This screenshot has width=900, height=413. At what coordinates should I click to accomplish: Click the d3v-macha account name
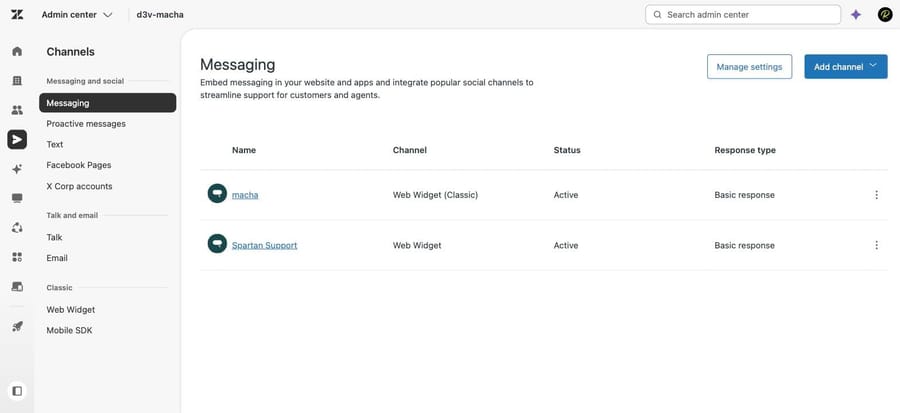click(160, 15)
